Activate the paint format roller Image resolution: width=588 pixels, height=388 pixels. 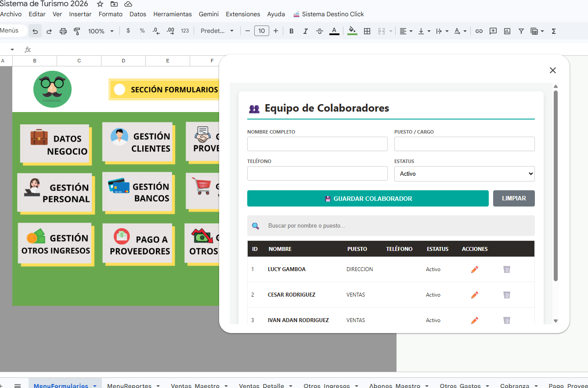coord(77,31)
